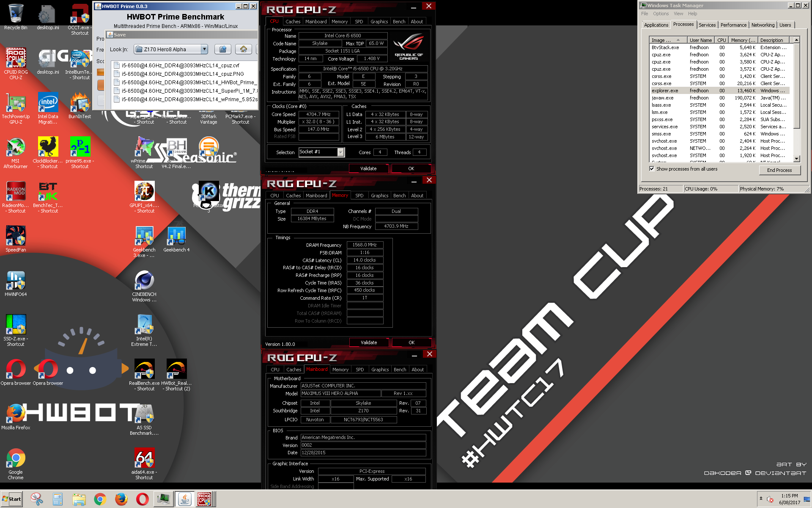
Task: Launch aida64.exe shortcut icon
Action: [x=144, y=464]
